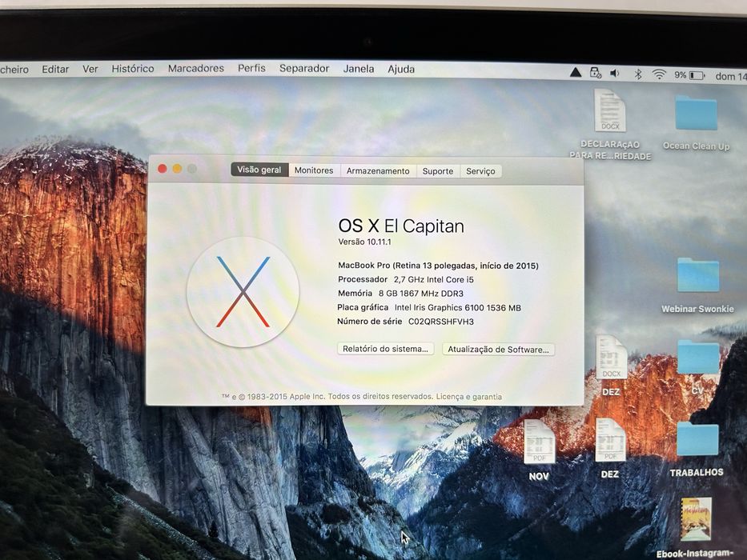
Task: Select the DEZ docx file icon
Action: [611, 357]
